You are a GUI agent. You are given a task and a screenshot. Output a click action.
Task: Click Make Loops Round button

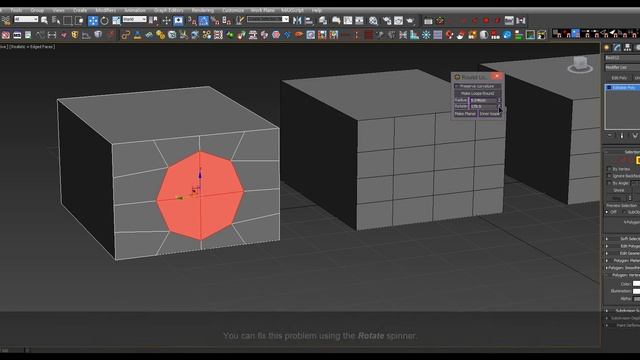[478, 93]
